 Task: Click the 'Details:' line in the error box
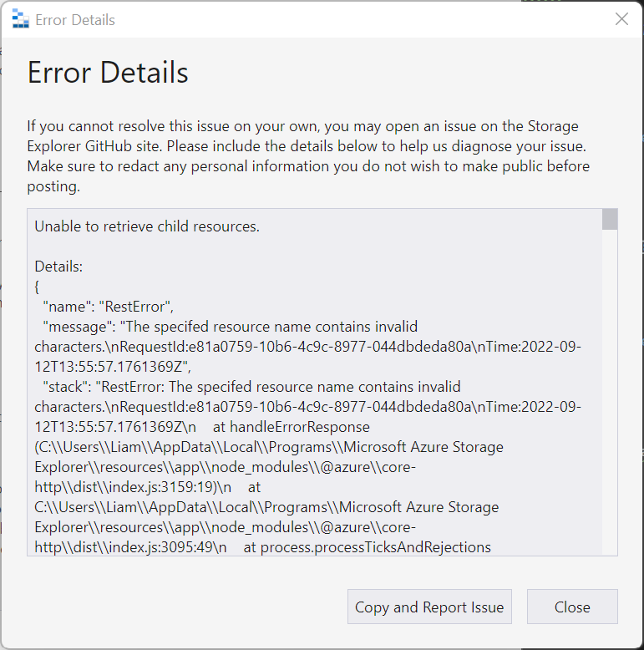coord(58,267)
